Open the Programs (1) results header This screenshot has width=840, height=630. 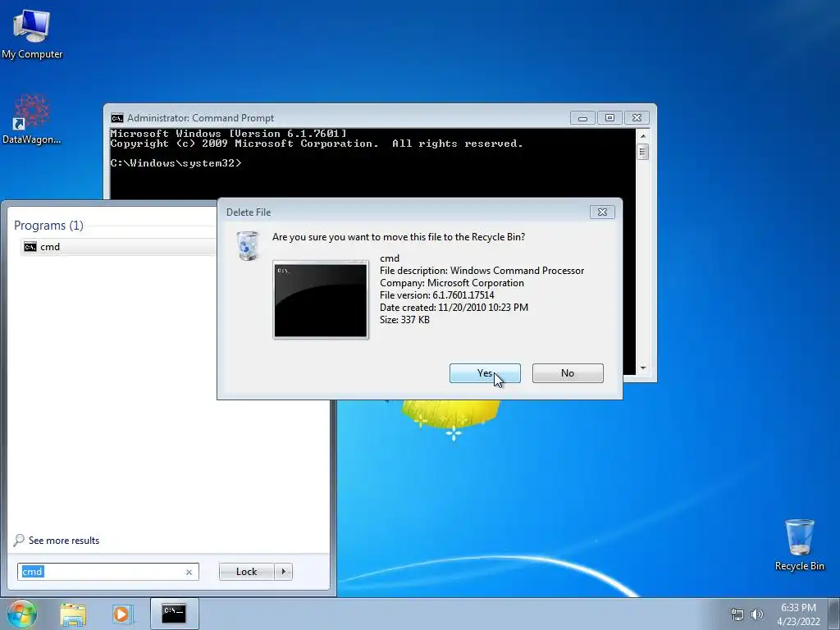pyautogui.click(x=48, y=225)
